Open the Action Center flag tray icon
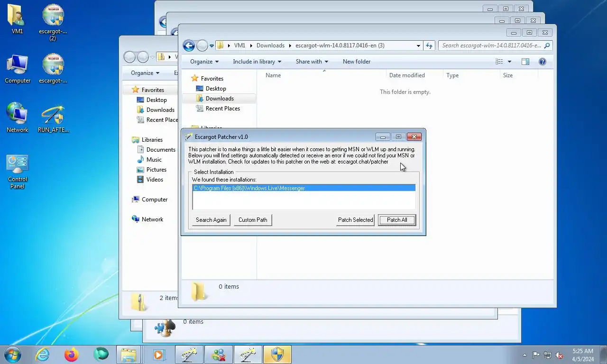 pos(536,355)
